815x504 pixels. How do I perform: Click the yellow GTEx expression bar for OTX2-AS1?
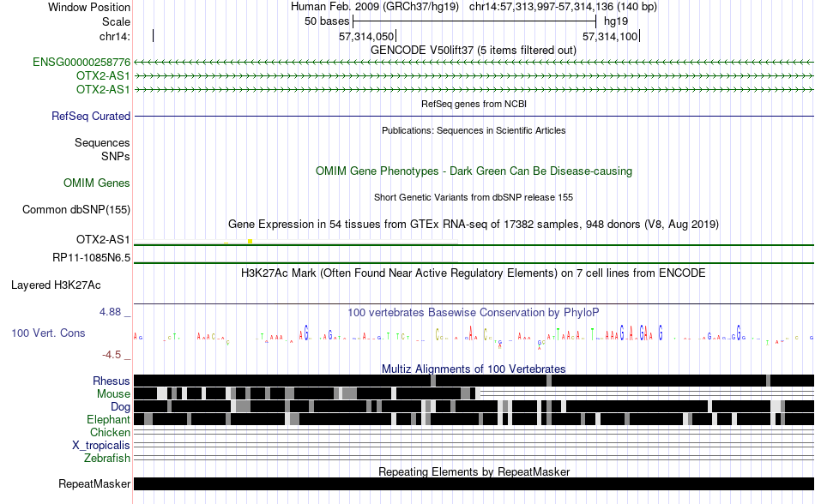tap(250, 242)
